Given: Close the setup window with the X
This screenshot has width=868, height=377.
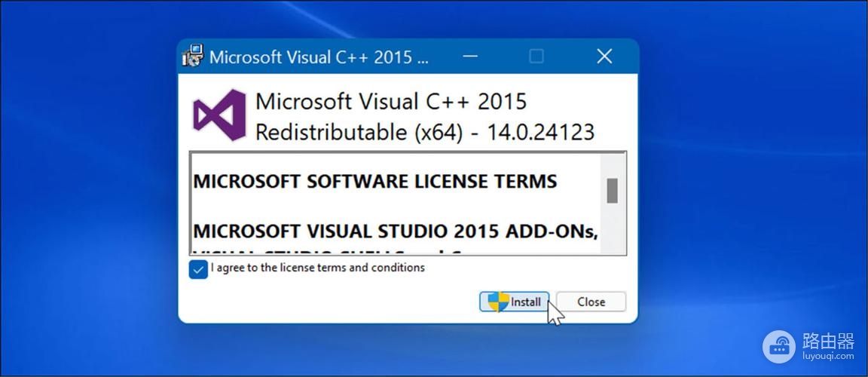Looking at the screenshot, I should pos(604,57).
